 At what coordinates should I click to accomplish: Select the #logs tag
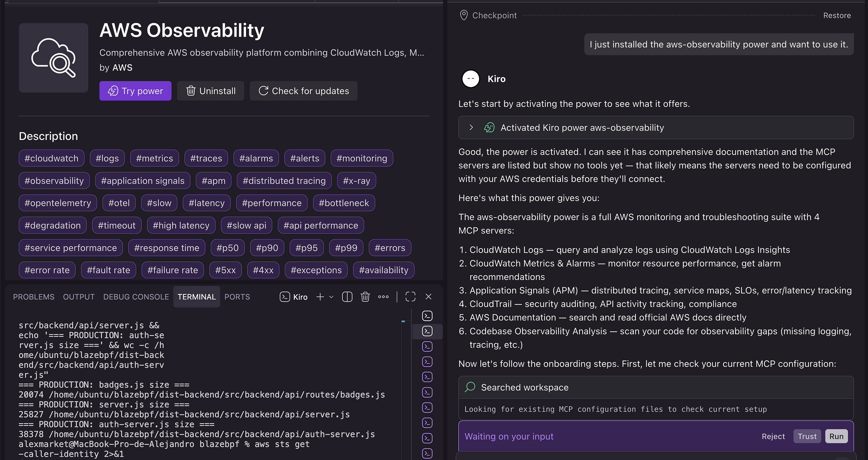click(x=107, y=158)
